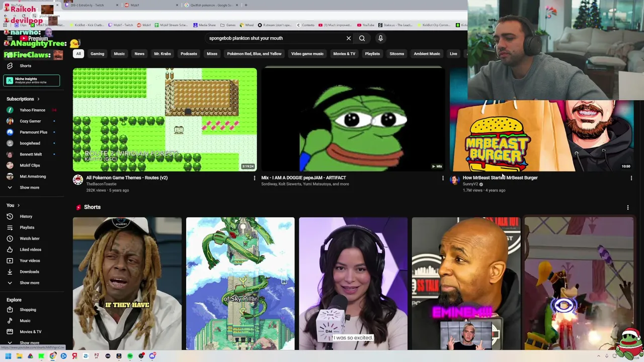Open the Windows Start menu

(x=8, y=356)
